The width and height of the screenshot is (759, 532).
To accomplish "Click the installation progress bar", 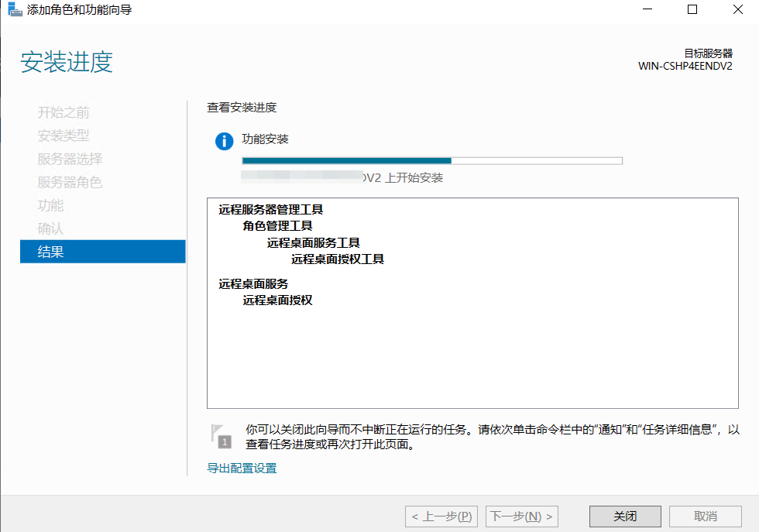I will [x=432, y=161].
